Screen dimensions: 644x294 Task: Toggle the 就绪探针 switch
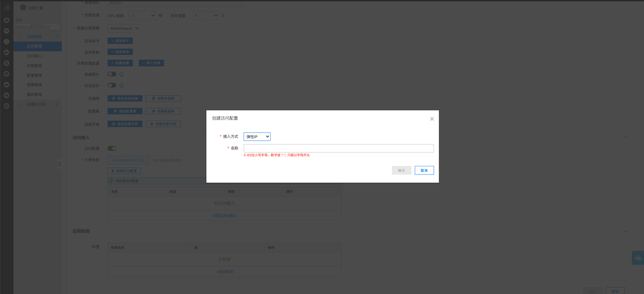coord(112,74)
